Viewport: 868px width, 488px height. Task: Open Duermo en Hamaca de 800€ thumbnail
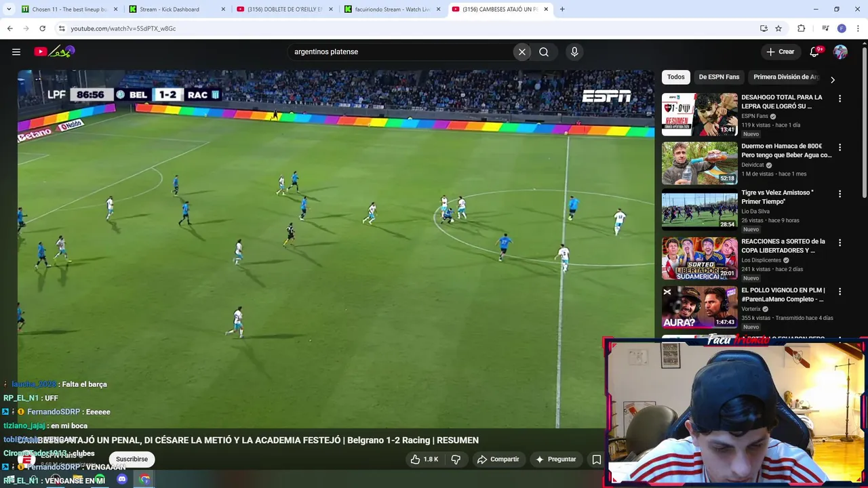click(699, 163)
